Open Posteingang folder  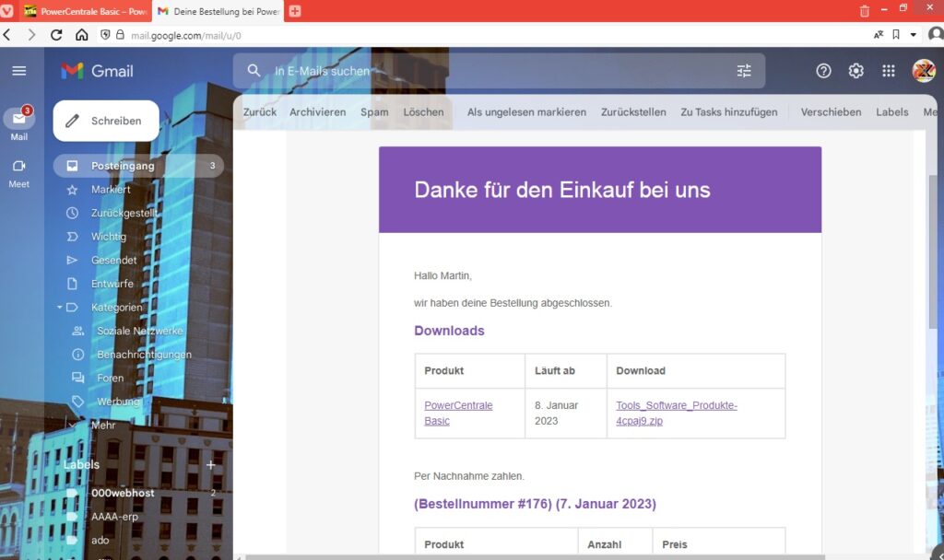(138, 166)
